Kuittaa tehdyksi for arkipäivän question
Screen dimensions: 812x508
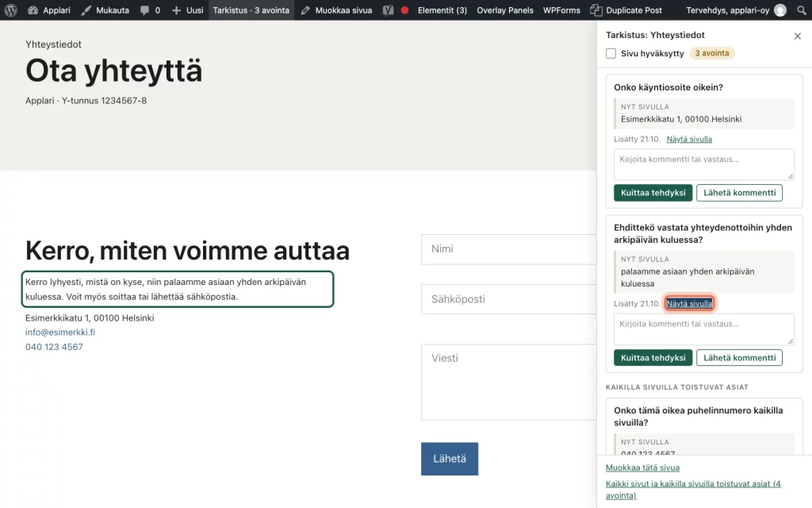pos(653,358)
